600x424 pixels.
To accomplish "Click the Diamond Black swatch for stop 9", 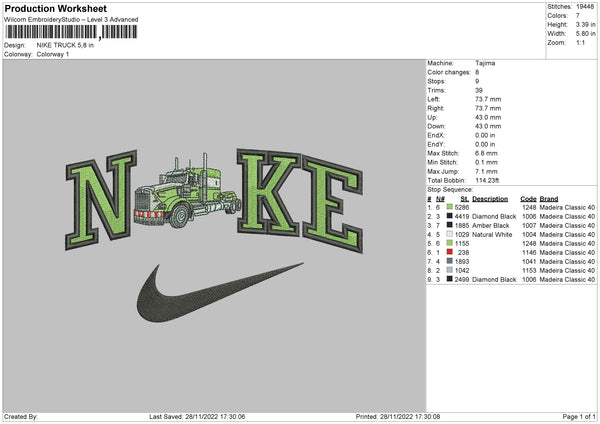I will [x=449, y=279].
